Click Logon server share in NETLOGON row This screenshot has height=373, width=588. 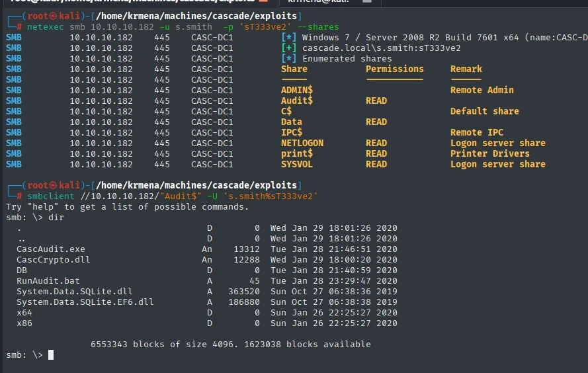[x=498, y=143]
